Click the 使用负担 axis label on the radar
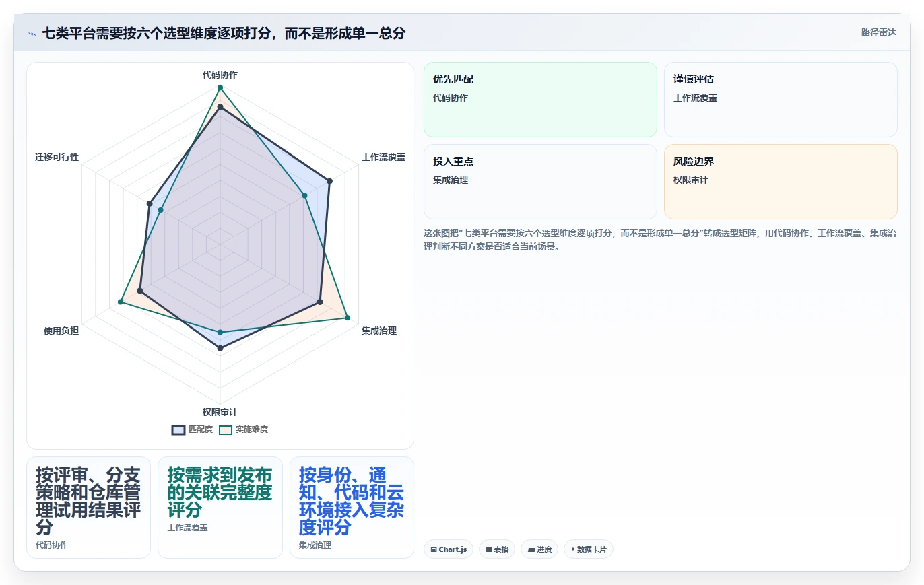 tap(61, 331)
